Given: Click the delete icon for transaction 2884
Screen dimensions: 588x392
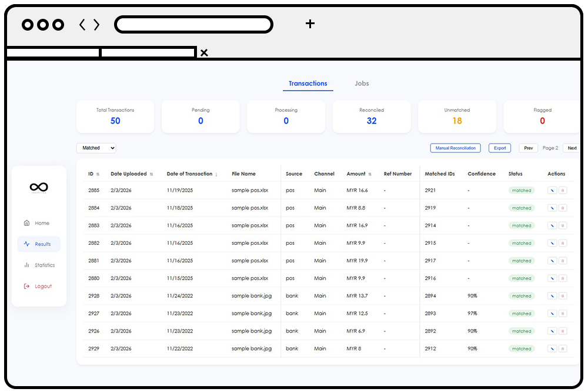Looking at the screenshot, I should 563,208.
